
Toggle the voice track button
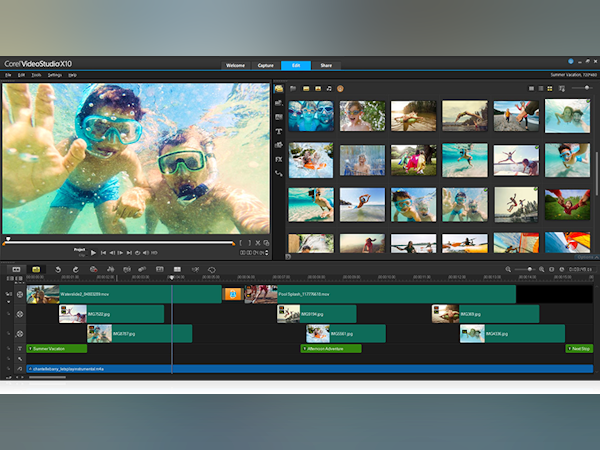tap(20, 359)
